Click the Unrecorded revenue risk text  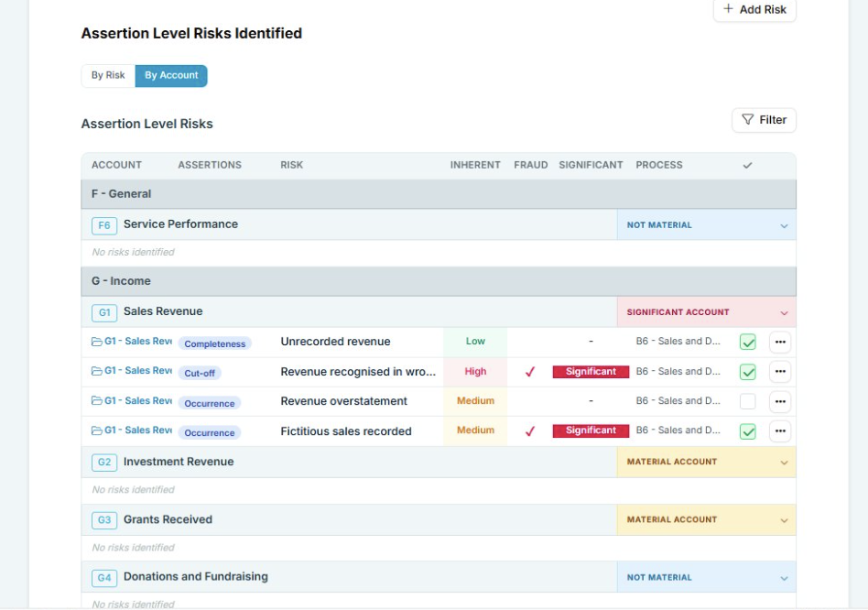click(335, 342)
